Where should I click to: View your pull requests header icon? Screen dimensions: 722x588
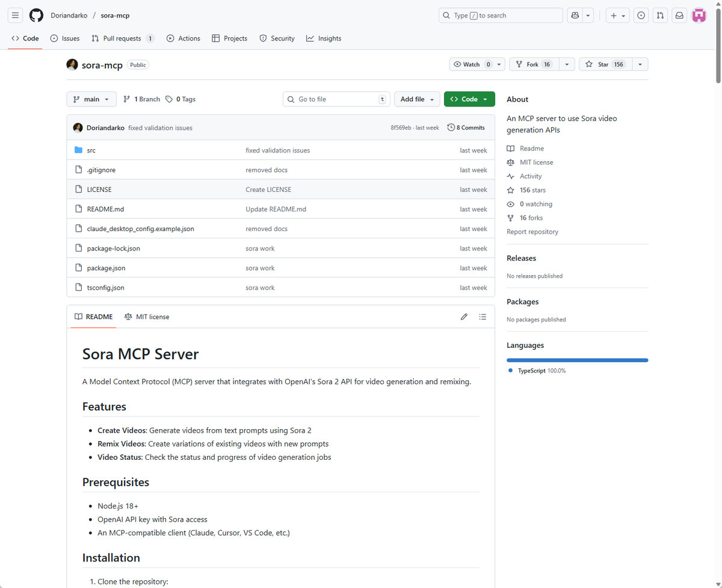click(x=661, y=16)
